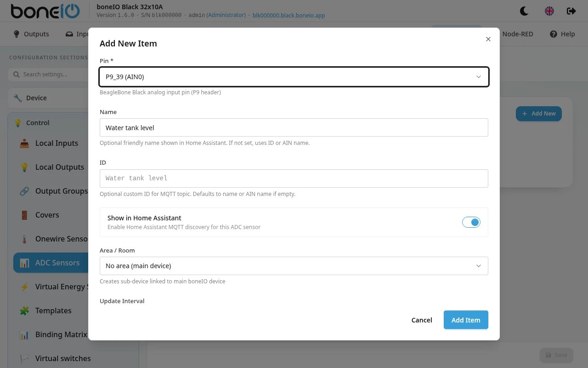Click the Local Outputs bulb icon

tap(24, 167)
